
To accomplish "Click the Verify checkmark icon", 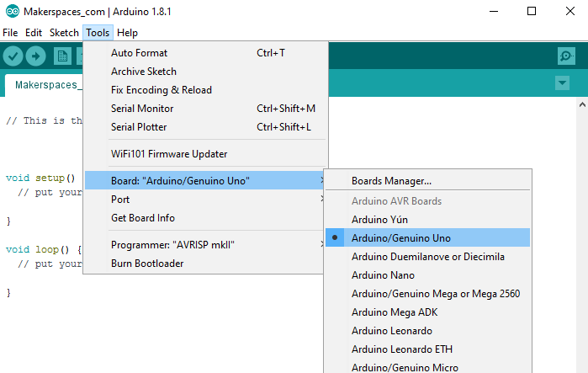I will tap(13, 56).
